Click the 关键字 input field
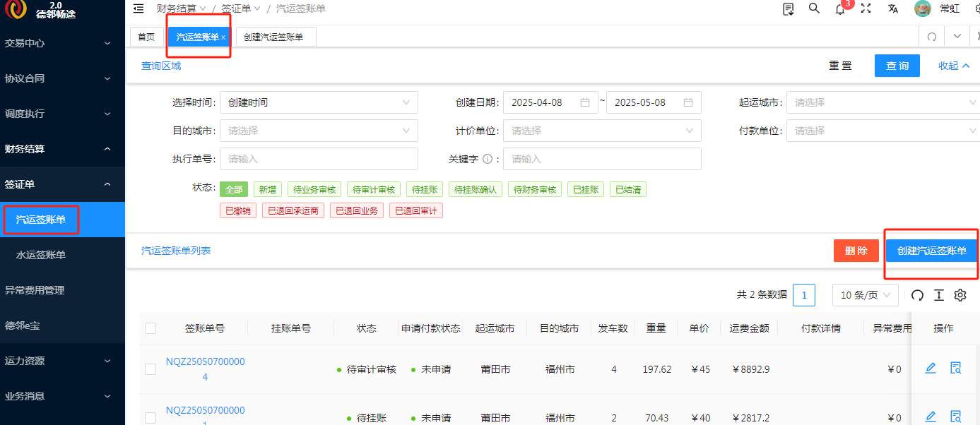Viewport: 980px width, 425px height. [602, 159]
